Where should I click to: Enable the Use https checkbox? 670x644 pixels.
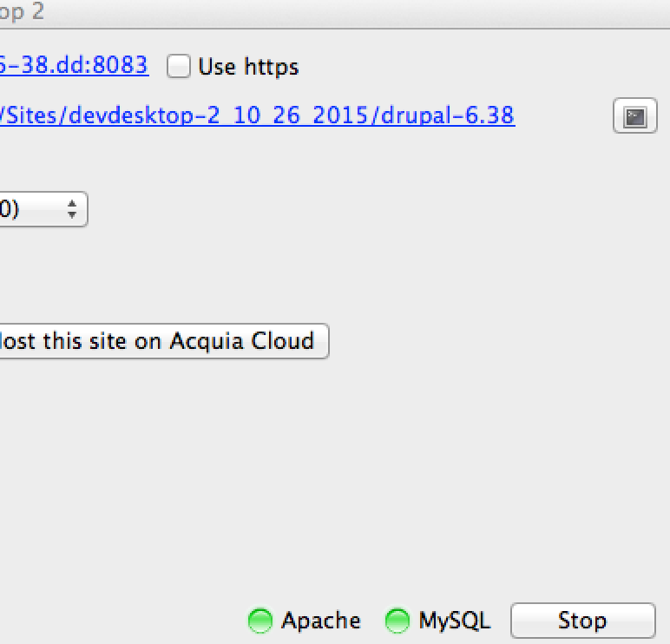click(179, 66)
